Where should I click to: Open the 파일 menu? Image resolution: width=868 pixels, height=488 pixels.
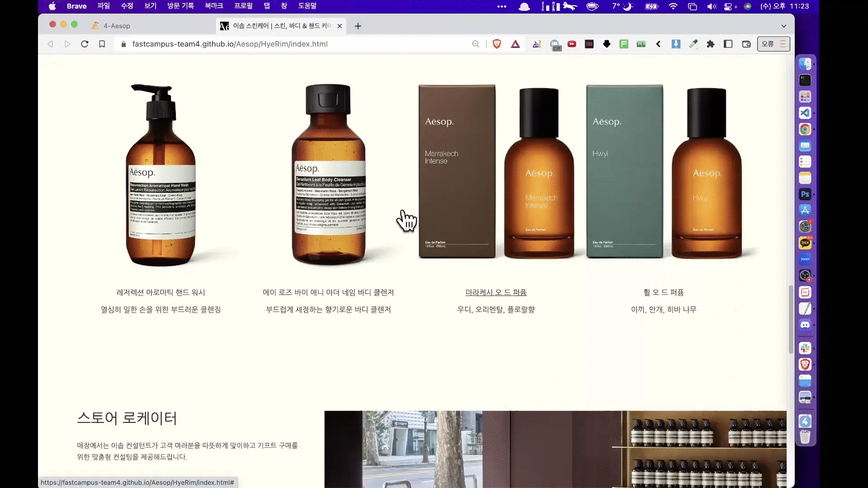[x=104, y=6]
